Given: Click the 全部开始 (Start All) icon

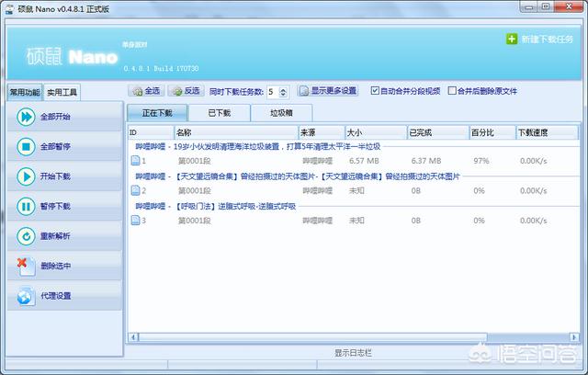Looking at the screenshot, I should point(26,117).
